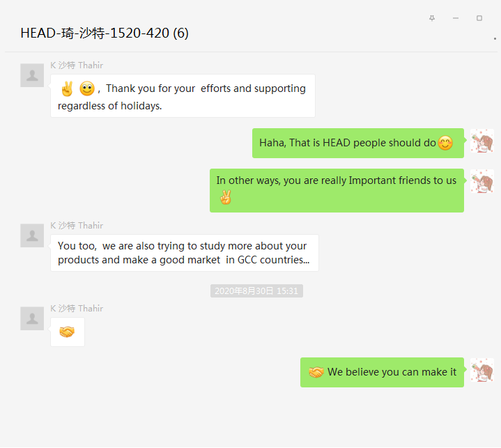Click own avatar beside 'Haha, That is HEAD' message
The image size is (501, 448).
[x=481, y=141]
